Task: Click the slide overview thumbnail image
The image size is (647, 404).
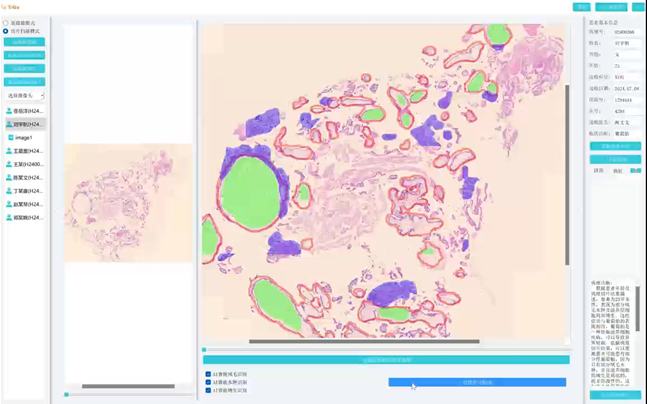Action: (x=128, y=203)
